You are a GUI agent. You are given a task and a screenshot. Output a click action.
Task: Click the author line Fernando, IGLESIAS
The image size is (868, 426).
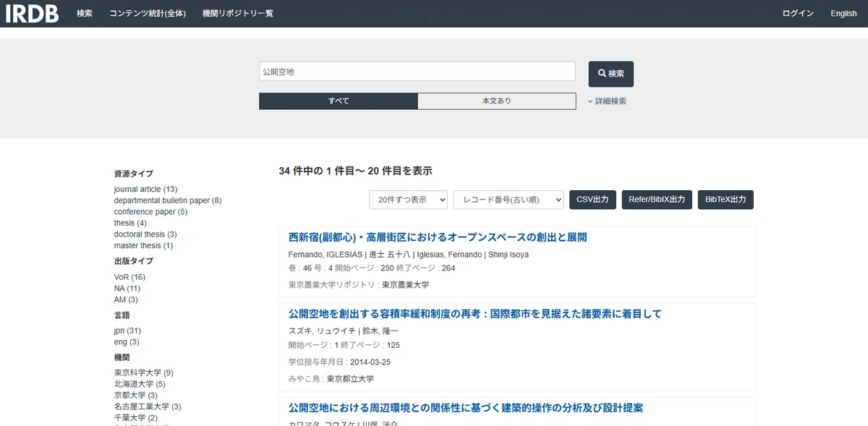tap(409, 255)
